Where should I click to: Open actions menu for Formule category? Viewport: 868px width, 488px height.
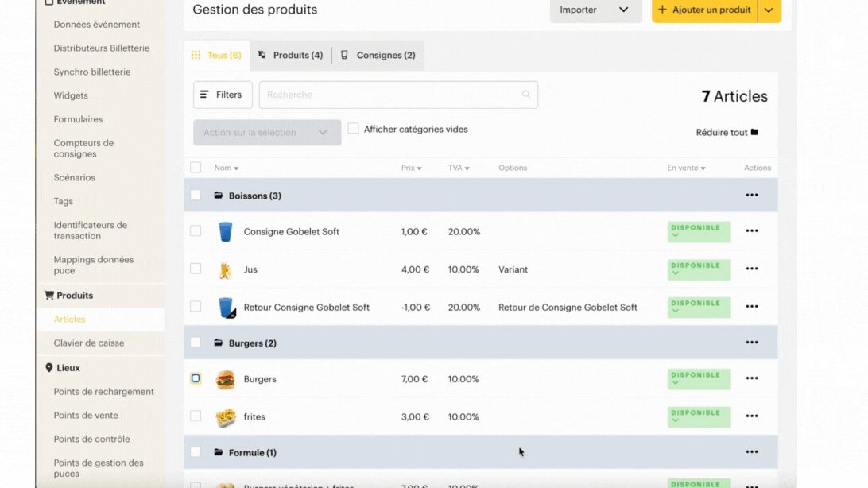(x=751, y=452)
